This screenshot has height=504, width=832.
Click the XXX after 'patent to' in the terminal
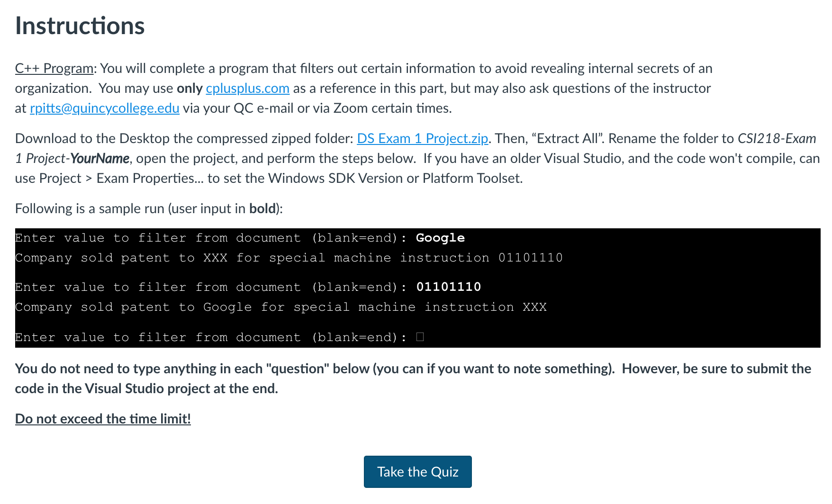[x=216, y=258]
